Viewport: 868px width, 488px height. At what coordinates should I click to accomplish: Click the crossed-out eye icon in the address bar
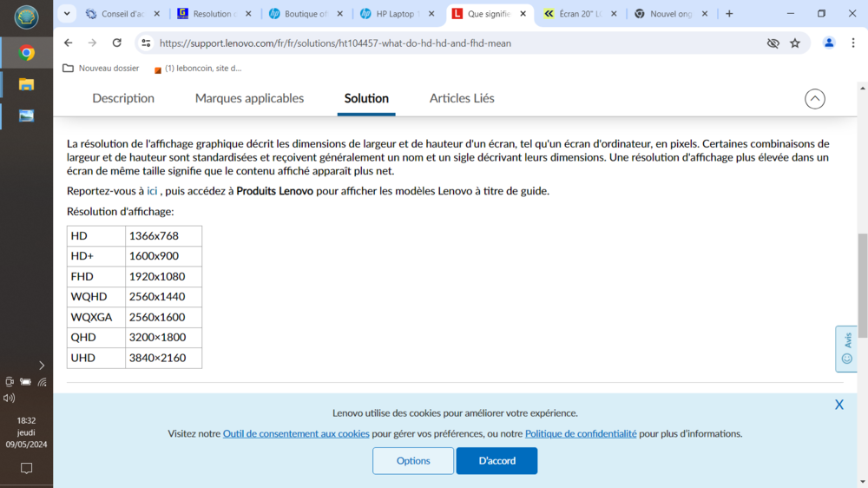(773, 43)
